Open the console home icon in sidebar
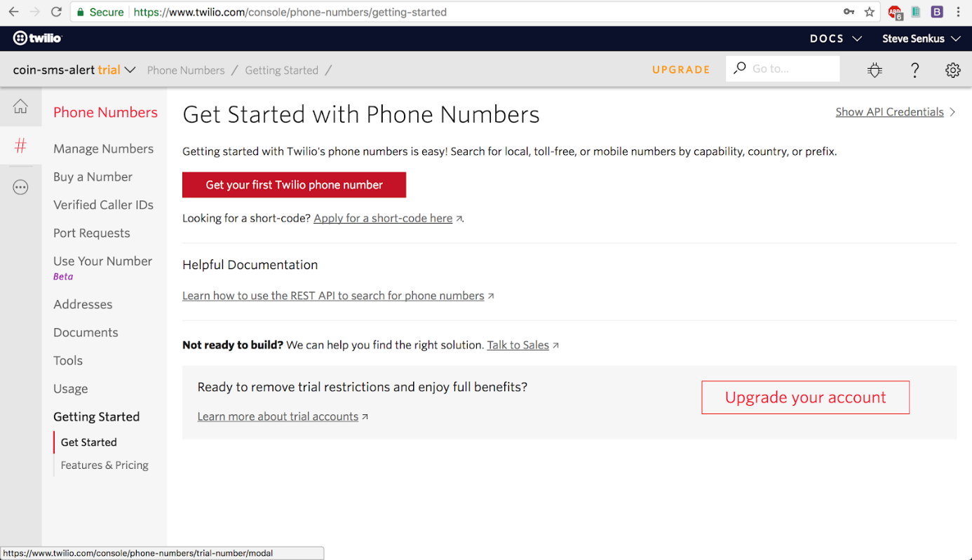972x560 pixels. point(20,107)
